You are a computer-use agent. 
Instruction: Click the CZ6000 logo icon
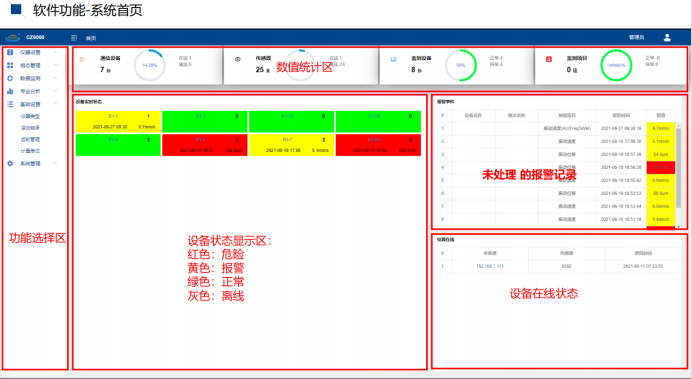[13, 38]
